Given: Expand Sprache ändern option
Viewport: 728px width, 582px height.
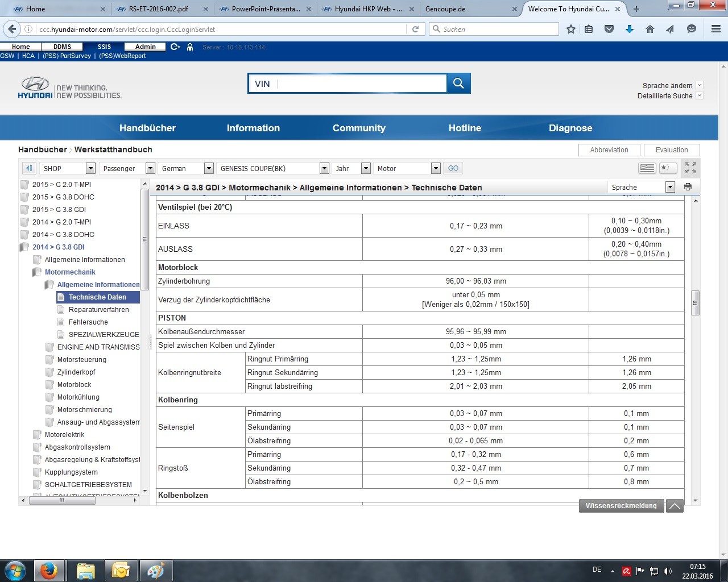Looking at the screenshot, I should point(700,85).
